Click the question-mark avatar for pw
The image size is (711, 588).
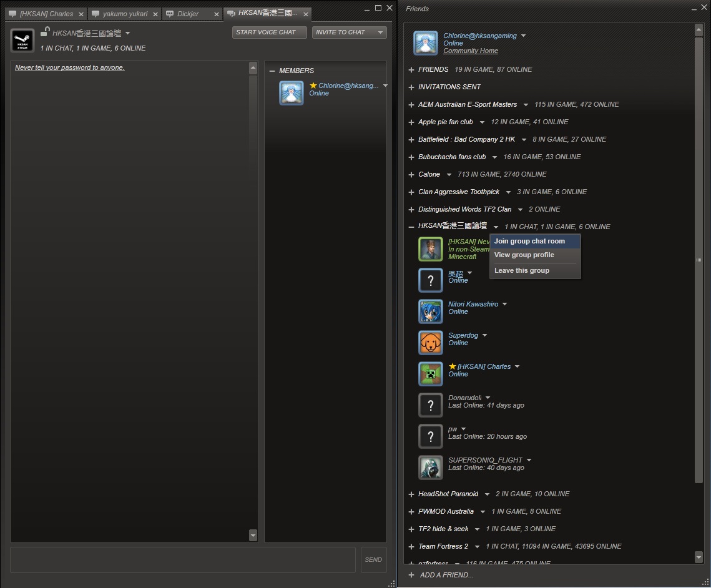[x=430, y=436]
